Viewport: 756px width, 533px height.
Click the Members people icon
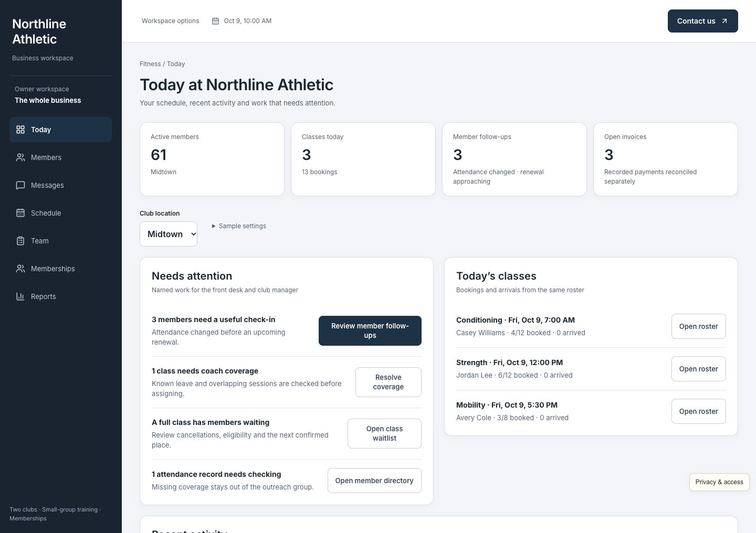click(x=20, y=157)
